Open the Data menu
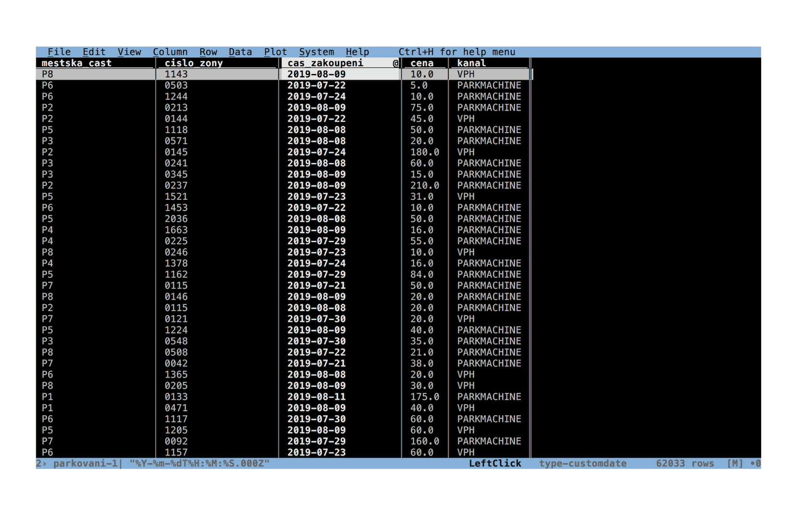Screen dimensions: 812x519 point(240,52)
